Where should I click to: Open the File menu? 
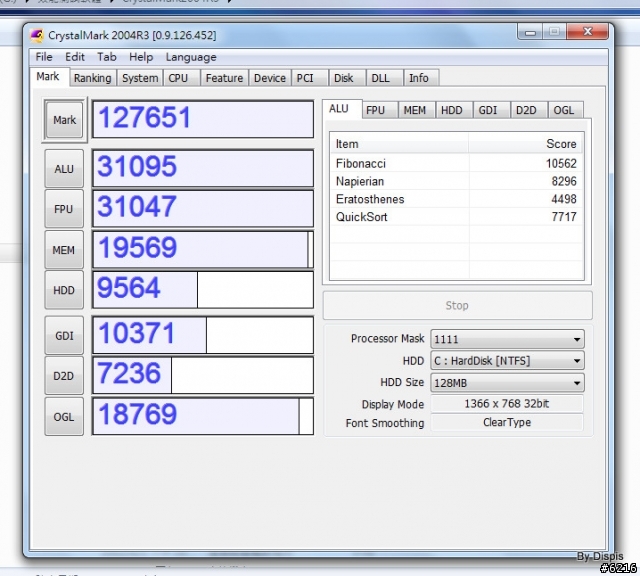tap(44, 57)
